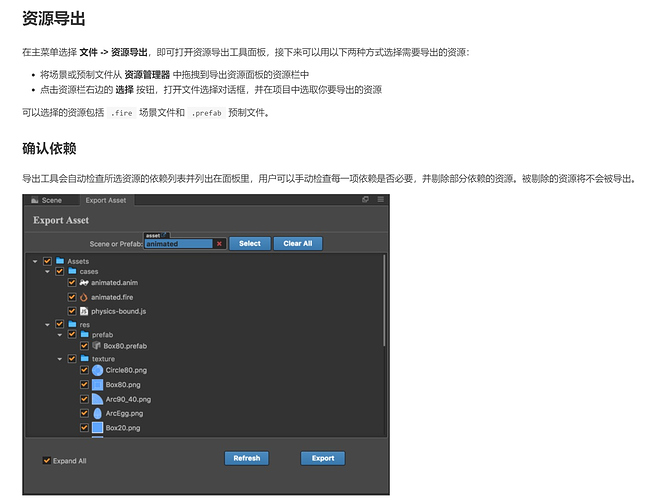Image resolution: width=655 pixels, height=500 pixels.
Task: Click the texture folder icon
Action: 84,358
